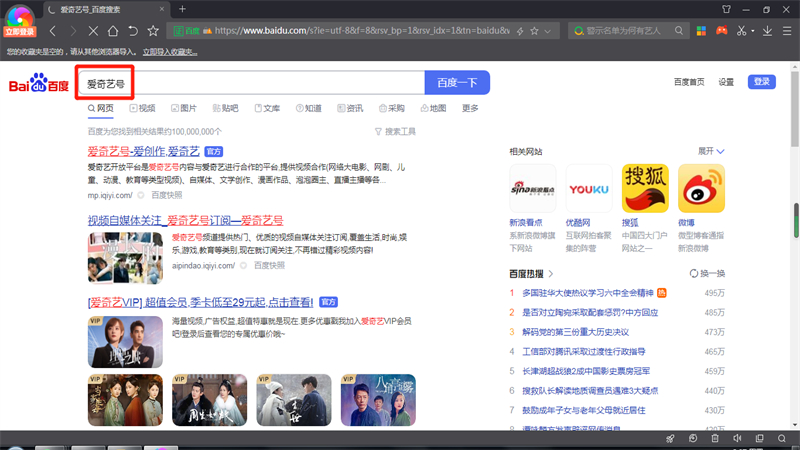
Task: Open result 视频自媒体关注_爱奇艺号订阅
Action: pyautogui.click(x=185, y=220)
